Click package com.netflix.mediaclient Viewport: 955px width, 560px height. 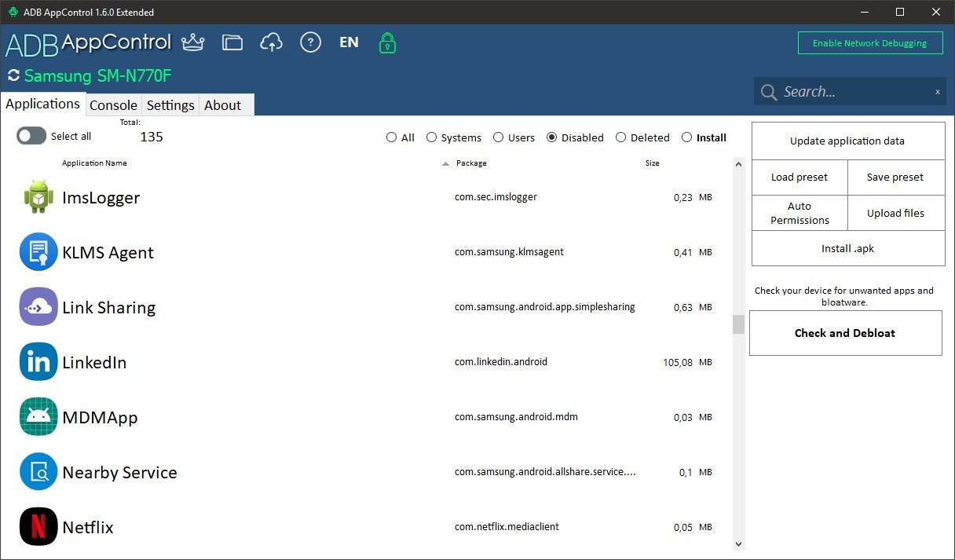click(507, 527)
